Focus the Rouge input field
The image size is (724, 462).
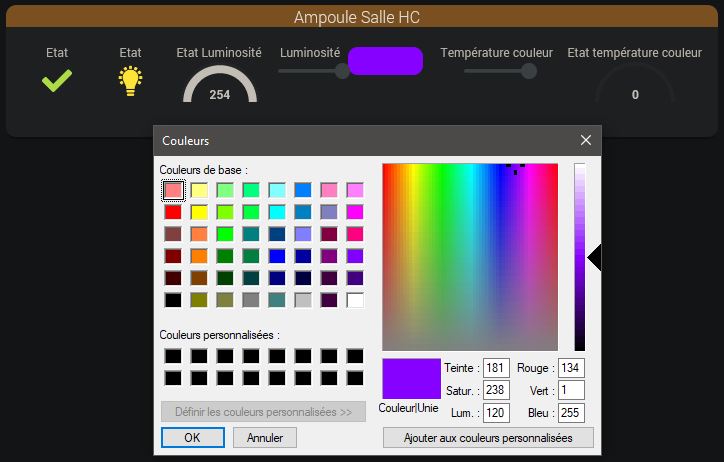click(571, 368)
